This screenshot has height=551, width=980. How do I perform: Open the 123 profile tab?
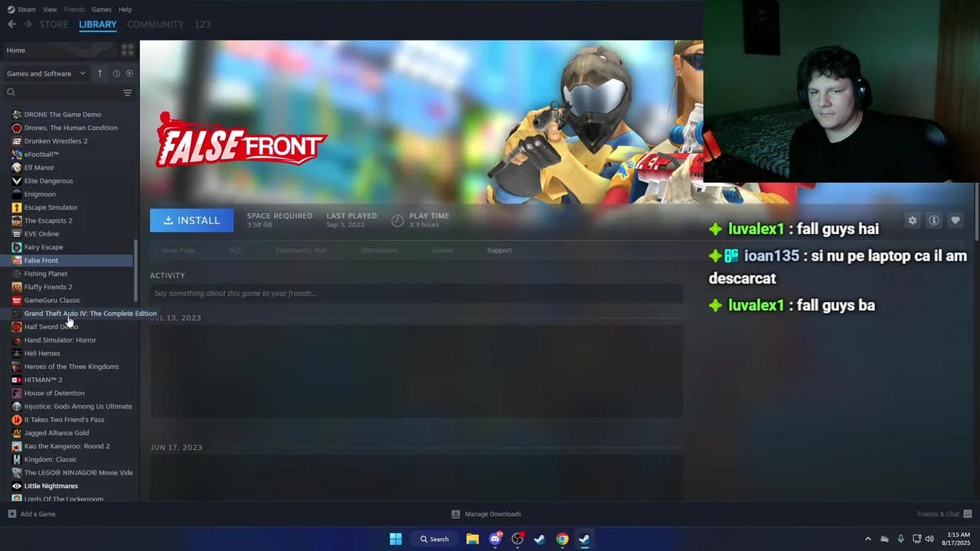pos(202,24)
